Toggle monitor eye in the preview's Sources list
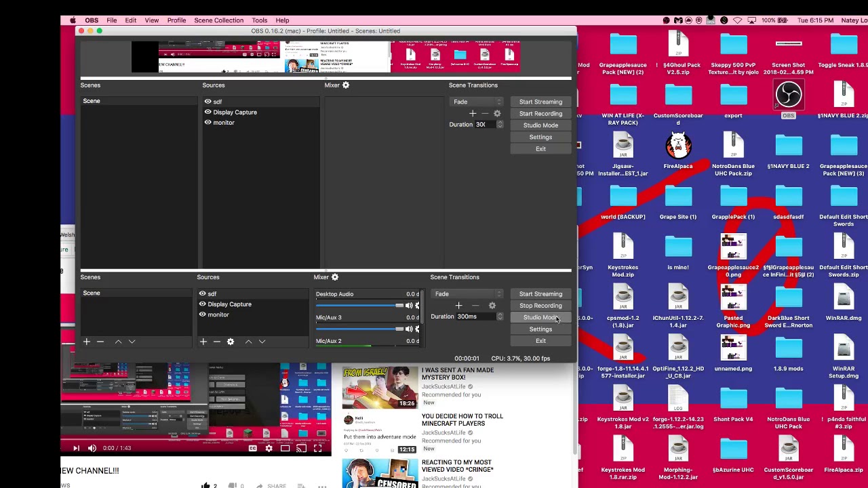The height and width of the screenshot is (488, 868). tap(208, 123)
